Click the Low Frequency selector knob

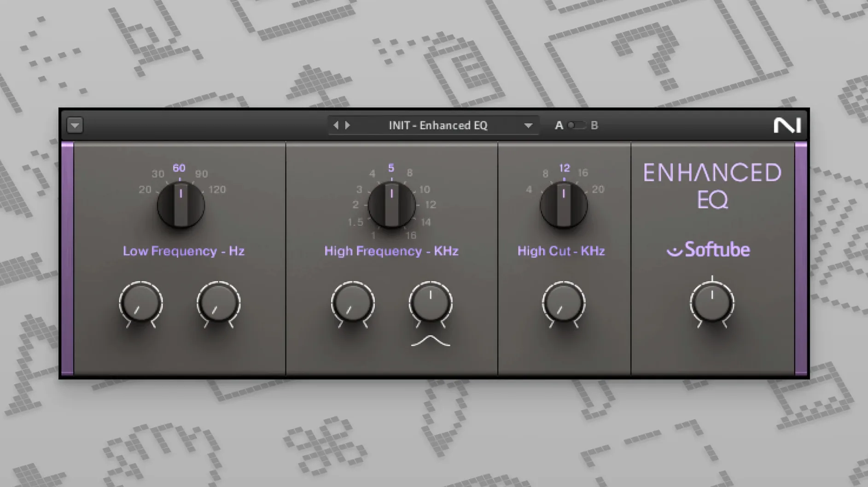[181, 205]
